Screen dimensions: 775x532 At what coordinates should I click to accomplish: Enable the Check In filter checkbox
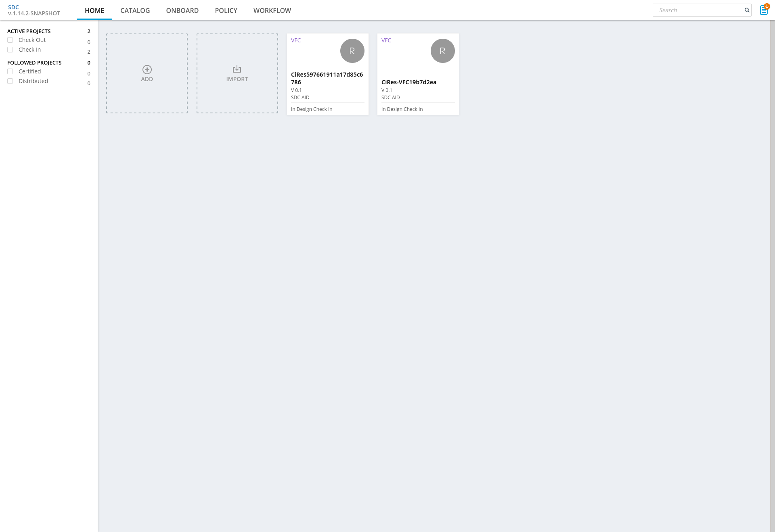point(10,50)
